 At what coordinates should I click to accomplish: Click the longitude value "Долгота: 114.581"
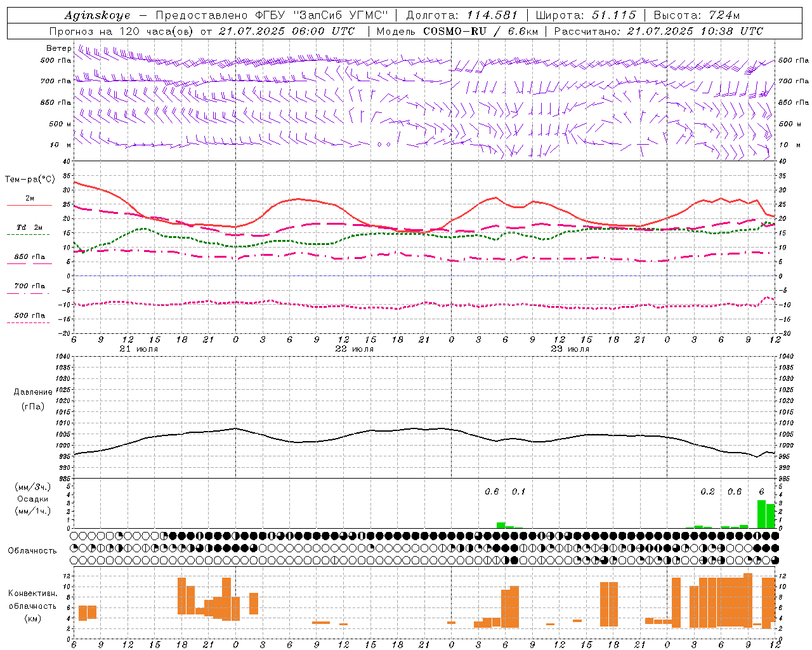(462, 15)
